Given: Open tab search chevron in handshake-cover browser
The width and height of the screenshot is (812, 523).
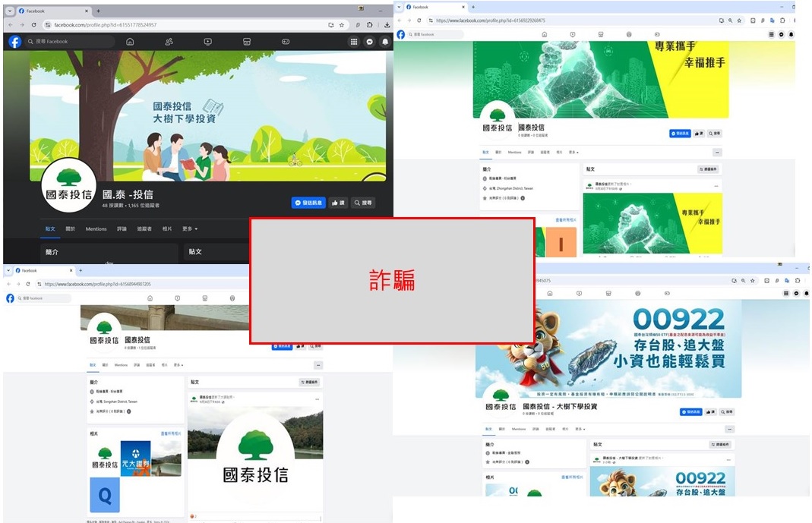Looking at the screenshot, I should click(x=400, y=7).
